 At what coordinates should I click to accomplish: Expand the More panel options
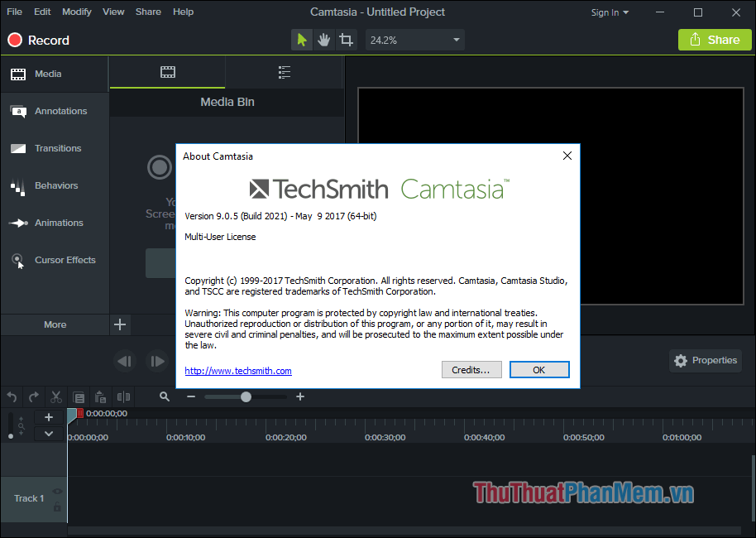tap(55, 324)
